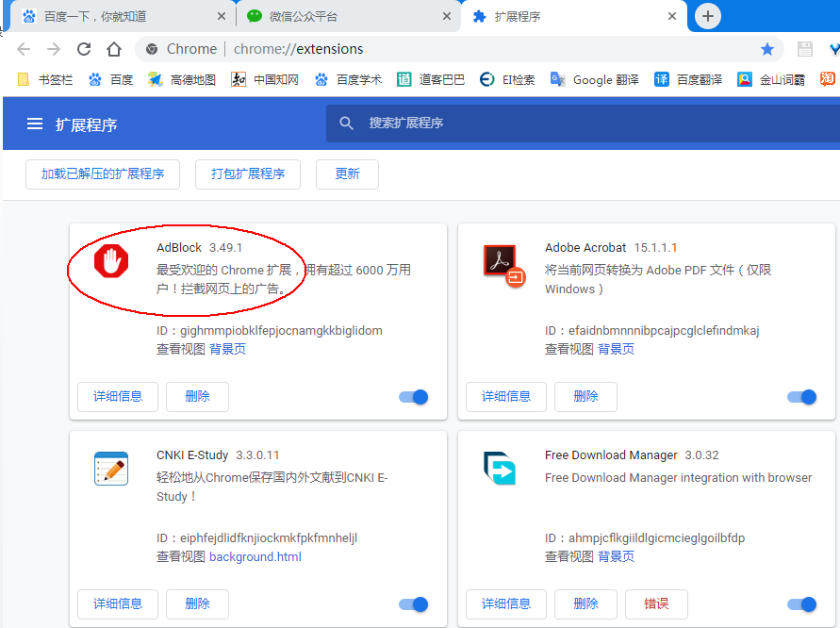The width and height of the screenshot is (840, 628).
Task: Open CNKI E-Study 详细信息
Action: coord(118,603)
